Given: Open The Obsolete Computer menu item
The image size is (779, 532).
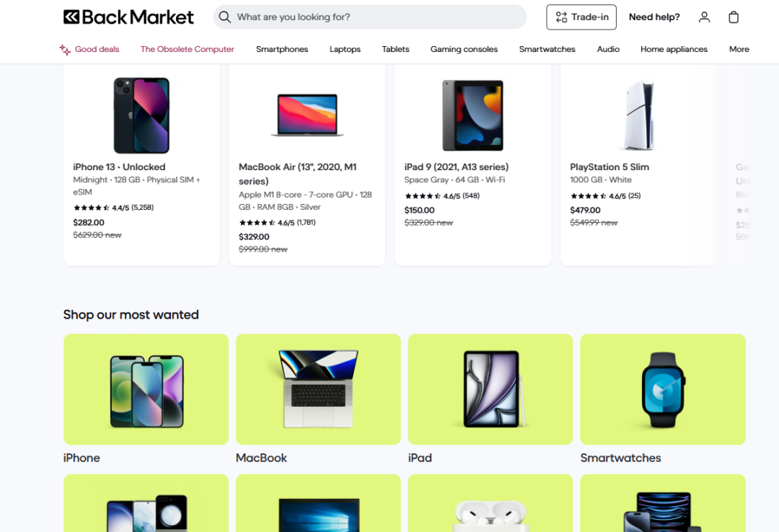Looking at the screenshot, I should click(x=188, y=50).
